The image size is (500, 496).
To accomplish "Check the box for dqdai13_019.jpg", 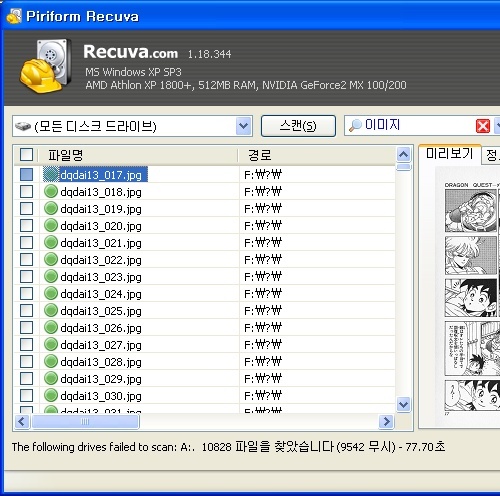I will [x=26, y=209].
